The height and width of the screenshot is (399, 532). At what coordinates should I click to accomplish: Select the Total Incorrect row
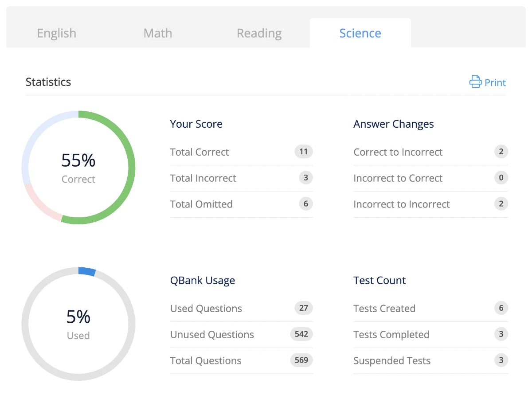pyautogui.click(x=242, y=178)
